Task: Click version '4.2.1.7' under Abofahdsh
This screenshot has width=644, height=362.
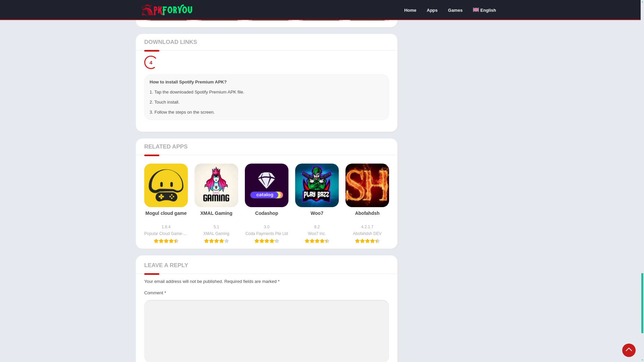Action: [x=367, y=227]
